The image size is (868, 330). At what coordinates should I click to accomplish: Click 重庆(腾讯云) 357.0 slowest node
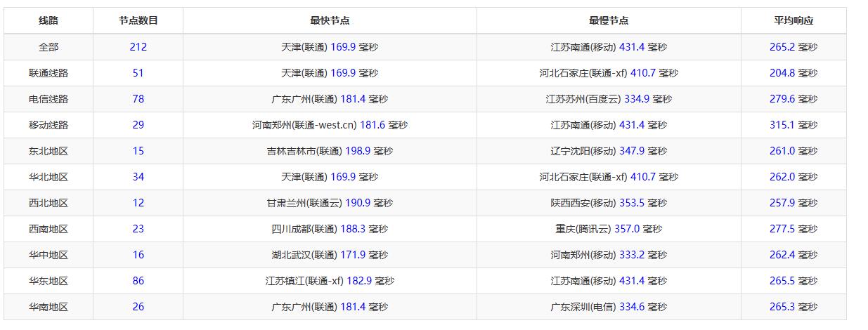pos(609,229)
